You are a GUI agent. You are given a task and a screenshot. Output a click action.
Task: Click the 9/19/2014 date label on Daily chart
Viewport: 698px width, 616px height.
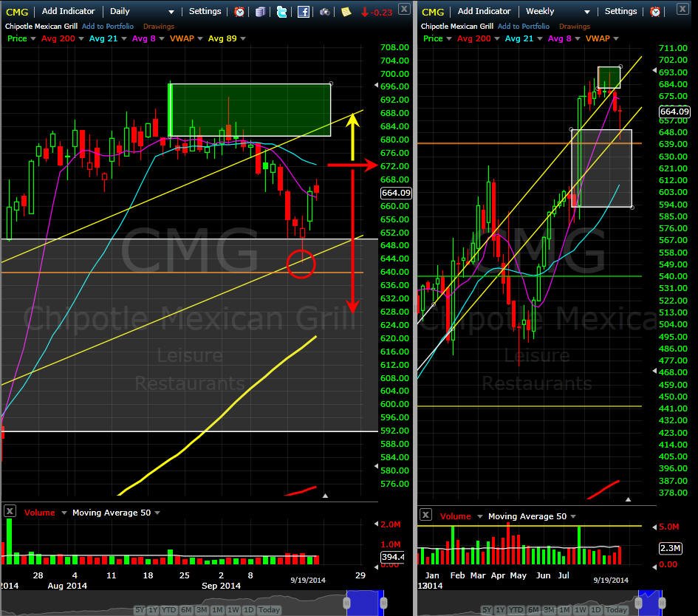(308, 580)
